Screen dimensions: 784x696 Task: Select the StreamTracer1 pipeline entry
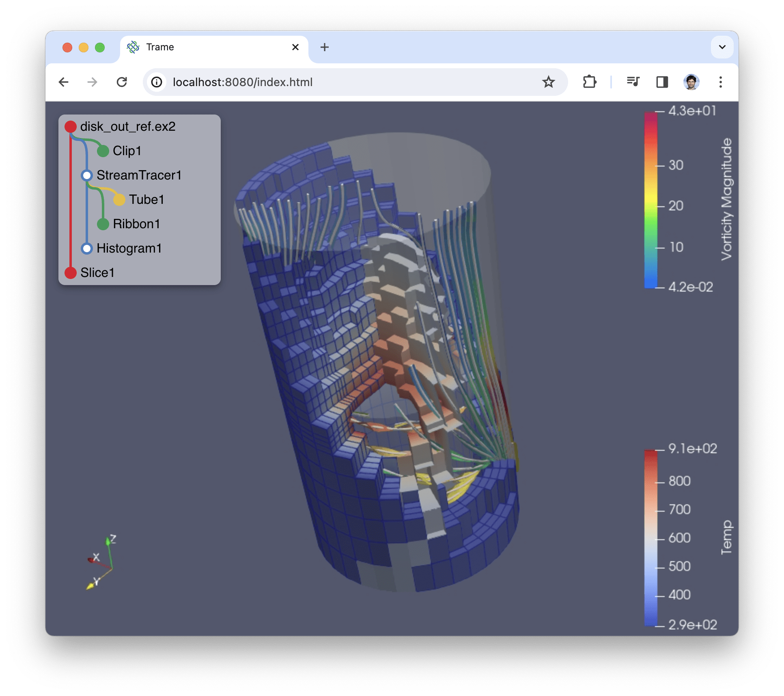tap(139, 175)
